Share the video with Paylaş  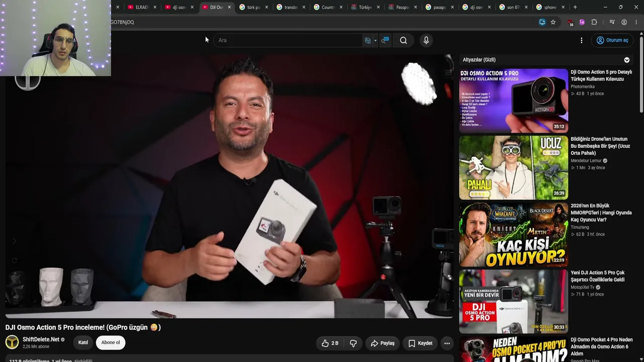pyautogui.click(x=382, y=343)
